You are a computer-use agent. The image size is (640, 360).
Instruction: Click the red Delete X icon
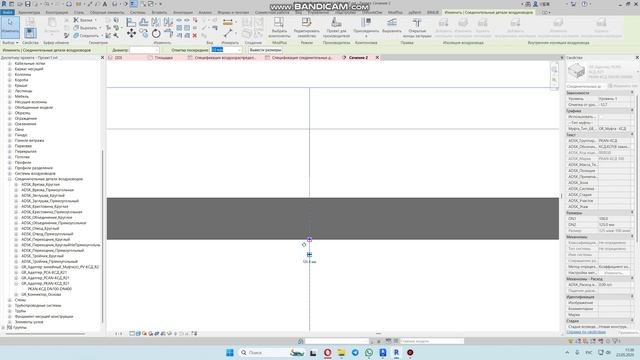click(x=195, y=36)
